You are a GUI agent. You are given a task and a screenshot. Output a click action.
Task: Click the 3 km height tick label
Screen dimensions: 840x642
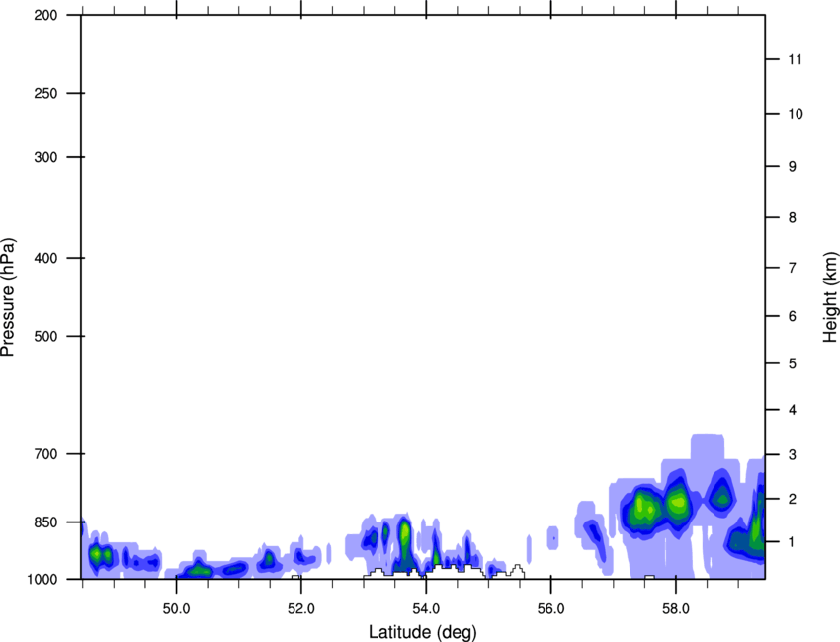[x=793, y=454]
